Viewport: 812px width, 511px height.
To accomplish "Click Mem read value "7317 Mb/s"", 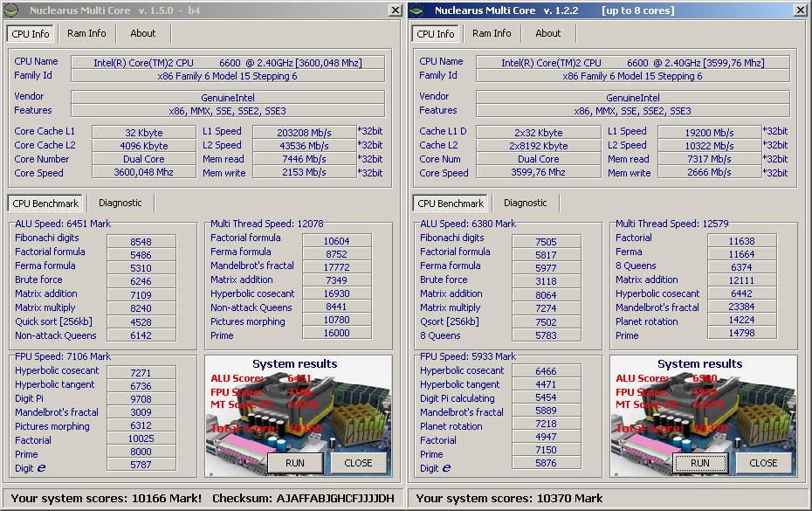I will pos(710,159).
